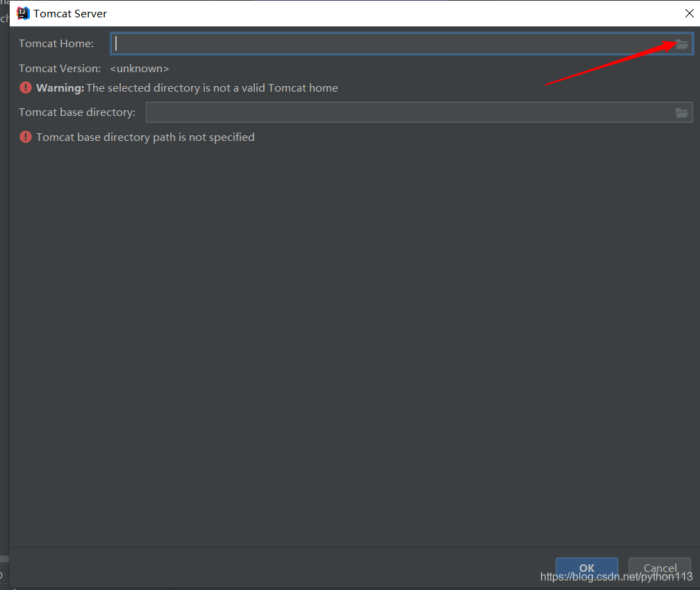Click the Tomcat base directory field
This screenshot has width=700, height=590.
click(x=419, y=112)
